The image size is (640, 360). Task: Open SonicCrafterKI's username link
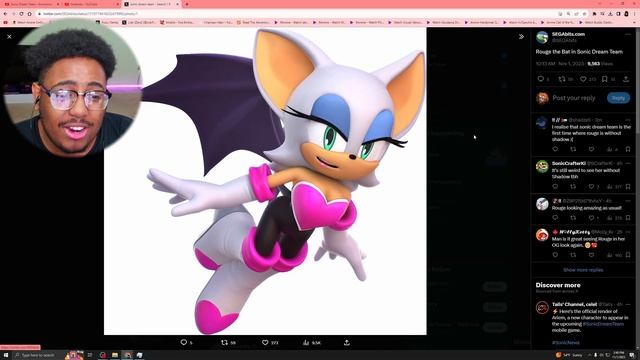[569, 163]
